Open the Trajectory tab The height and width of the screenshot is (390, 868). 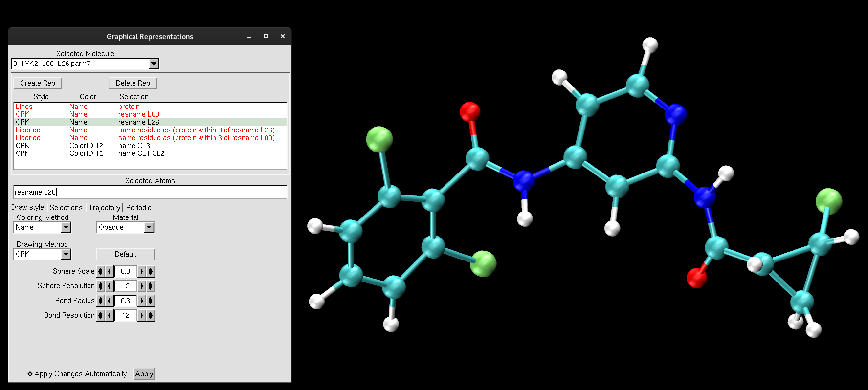click(x=104, y=208)
